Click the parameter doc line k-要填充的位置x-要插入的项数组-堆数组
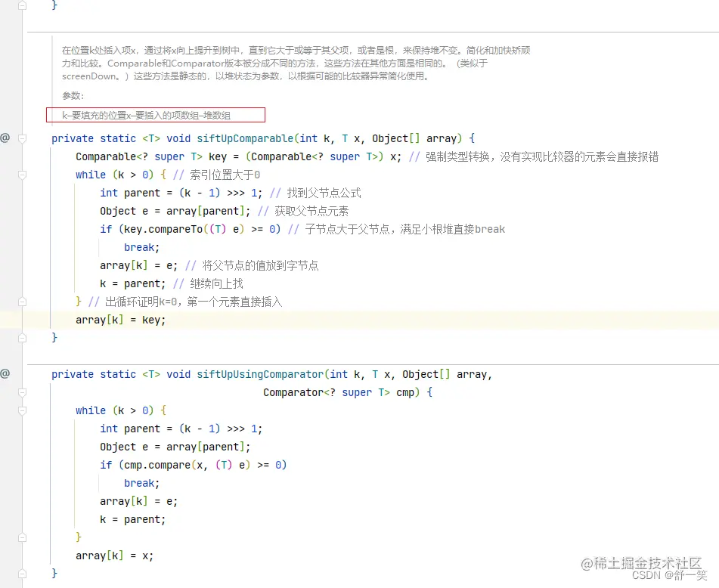The image size is (719, 588). [x=146, y=115]
